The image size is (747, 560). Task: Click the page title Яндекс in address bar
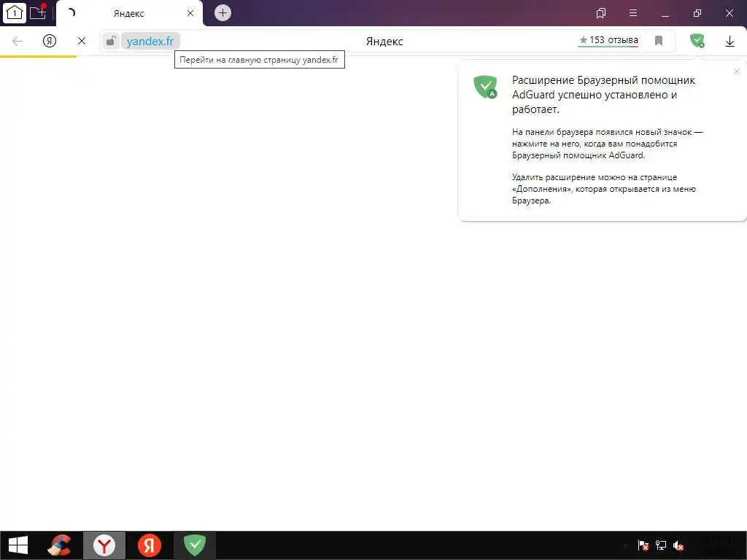click(384, 42)
